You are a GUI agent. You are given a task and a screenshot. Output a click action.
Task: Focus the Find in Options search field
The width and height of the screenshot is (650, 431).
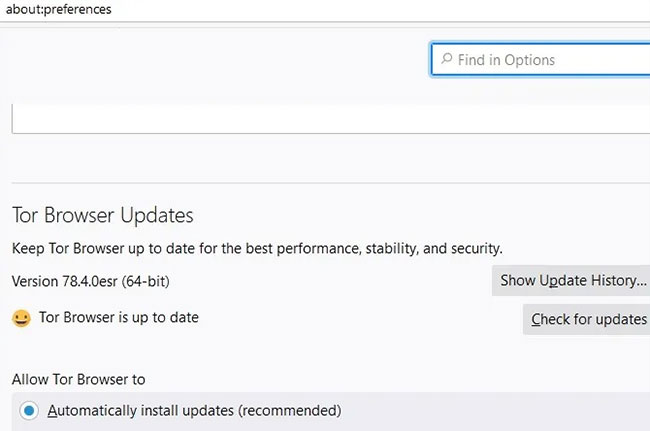[540, 59]
